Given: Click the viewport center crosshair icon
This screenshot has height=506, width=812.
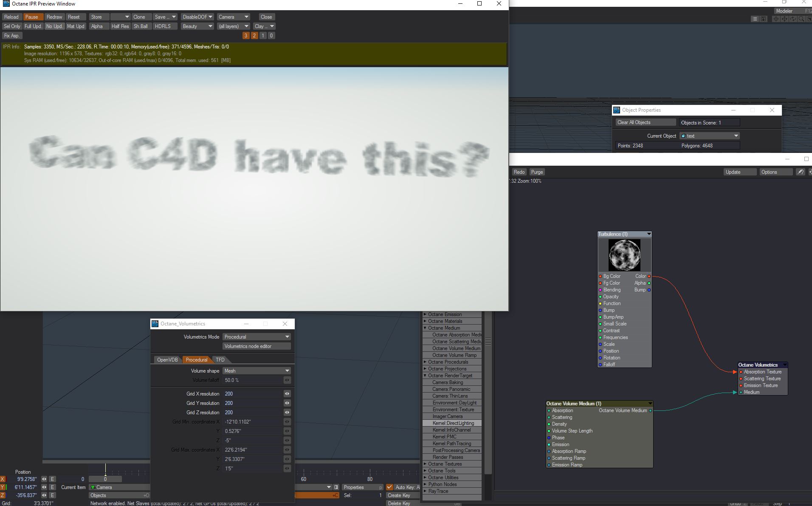Looking at the screenshot, I should (776, 19).
